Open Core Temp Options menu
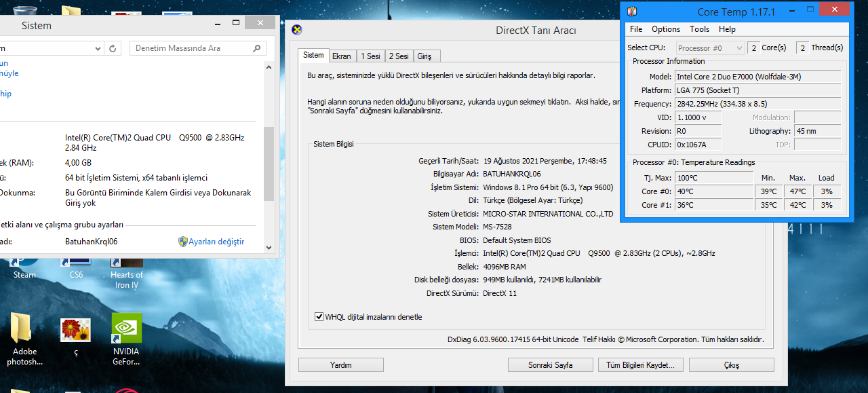The image size is (868, 393). coord(666,29)
